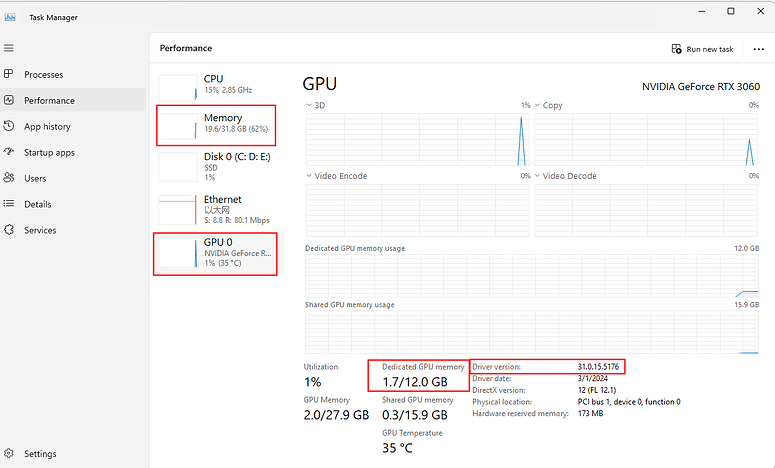Click the Run new task button
This screenshot has width=775, height=468.
pyautogui.click(x=702, y=49)
